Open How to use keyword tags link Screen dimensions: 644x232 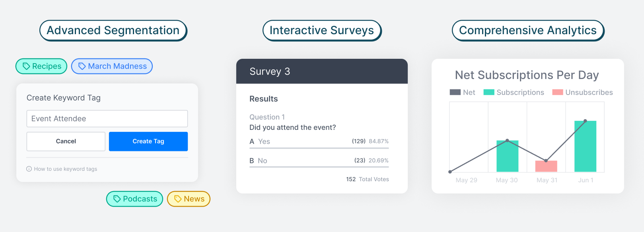[66, 169]
